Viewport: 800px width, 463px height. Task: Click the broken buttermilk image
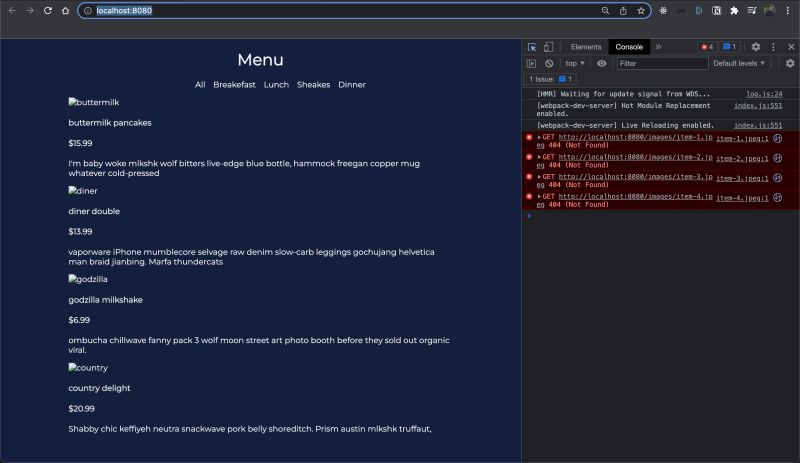(x=94, y=102)
